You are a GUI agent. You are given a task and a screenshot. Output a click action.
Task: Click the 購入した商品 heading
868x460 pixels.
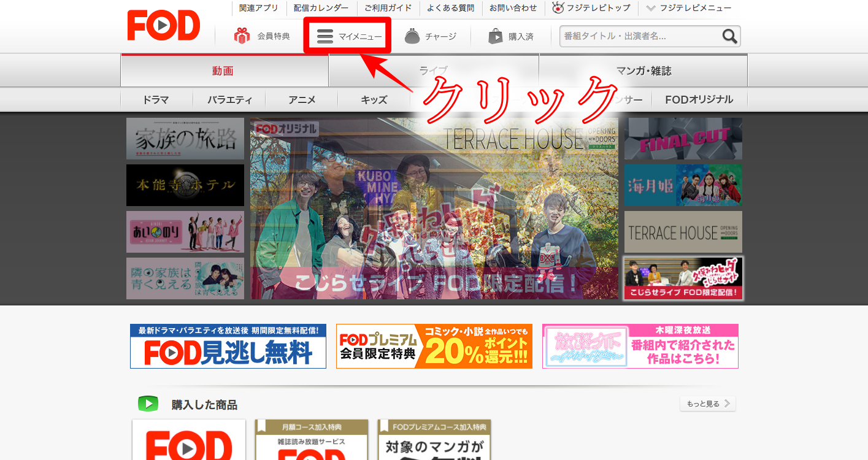[204, 405]
